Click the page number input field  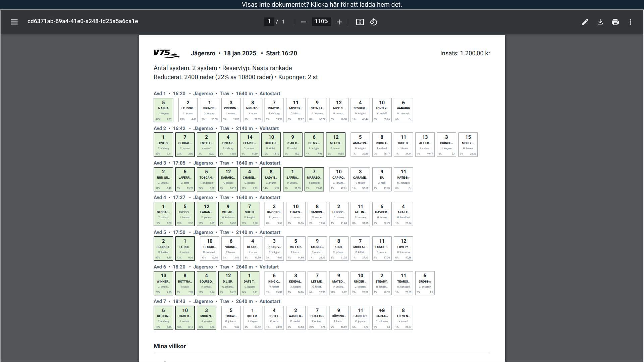pos(269,21)
